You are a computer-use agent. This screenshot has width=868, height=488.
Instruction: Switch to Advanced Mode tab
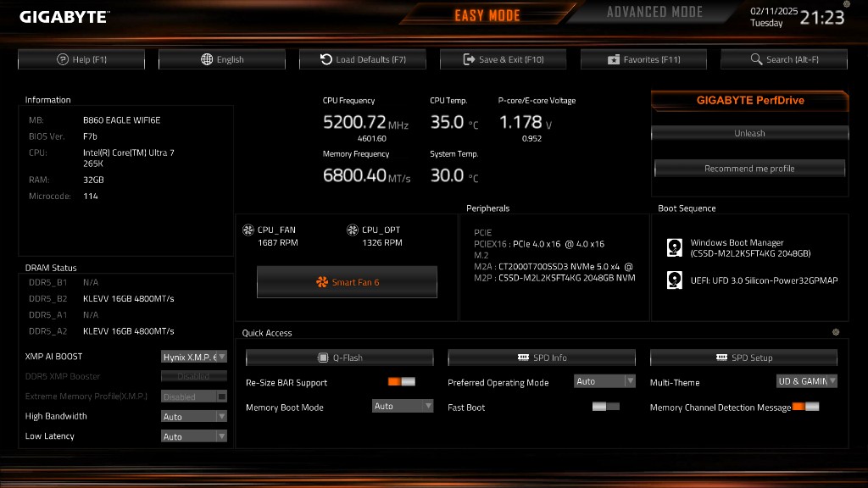[x=654, y=12]
